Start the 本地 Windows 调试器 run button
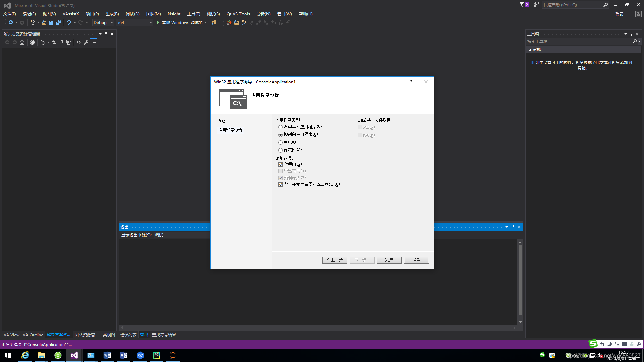644x362 pixels. click(x=179, y=23)
